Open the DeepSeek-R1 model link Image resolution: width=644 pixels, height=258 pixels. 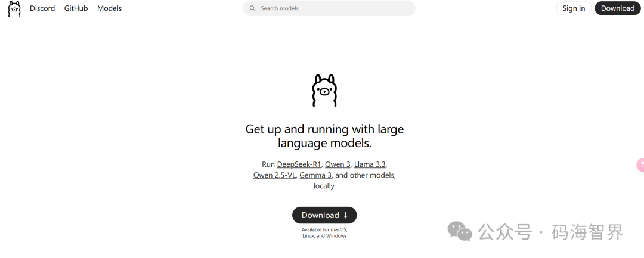pos(299,164)
